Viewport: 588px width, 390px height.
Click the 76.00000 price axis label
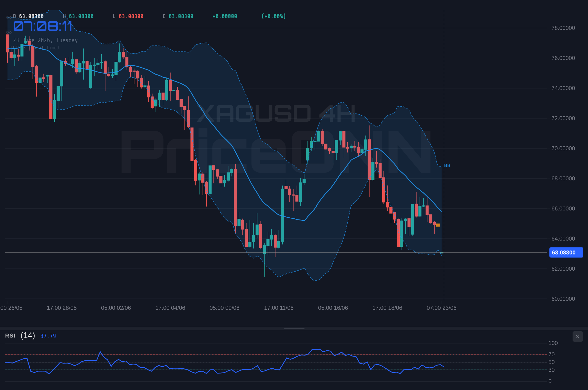point(563,58)
